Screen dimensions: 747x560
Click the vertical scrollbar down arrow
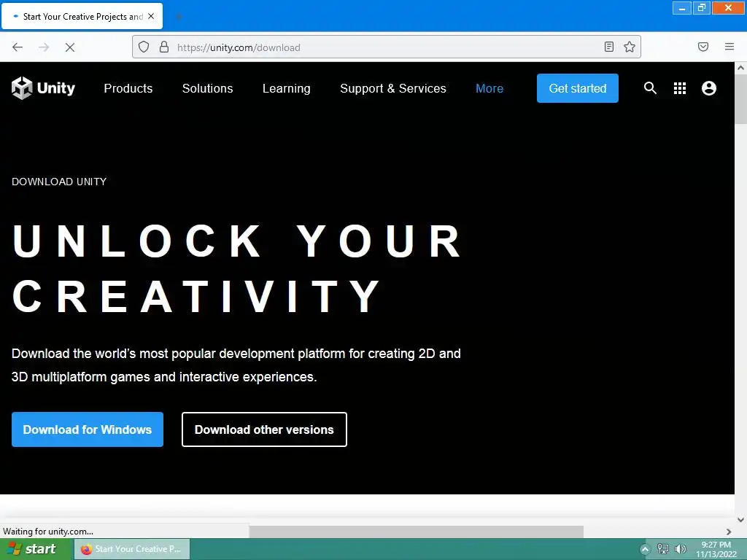pyautogui.click(x=741, y=519)
